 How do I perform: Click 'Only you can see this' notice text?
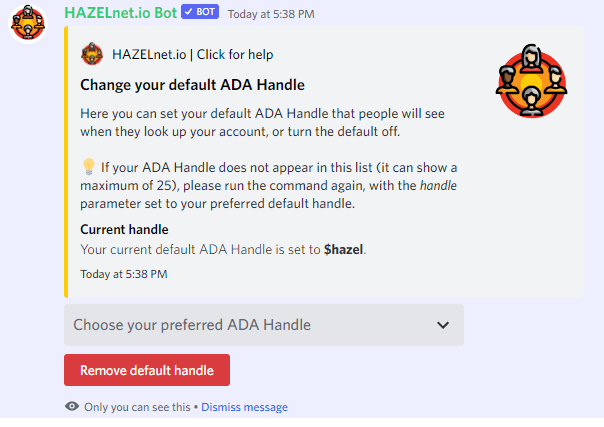pyautogui.click(x=137, y=407)
